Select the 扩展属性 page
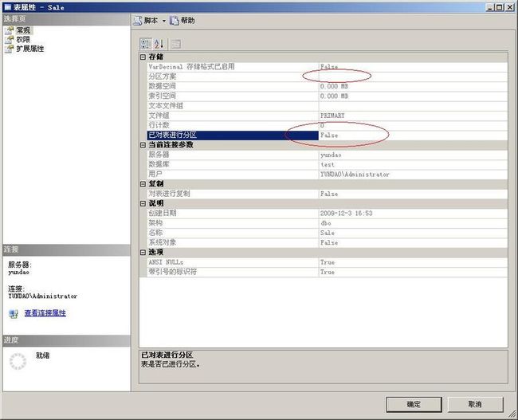The height and width of the screenshot is (420, 518). click(30, 49)
